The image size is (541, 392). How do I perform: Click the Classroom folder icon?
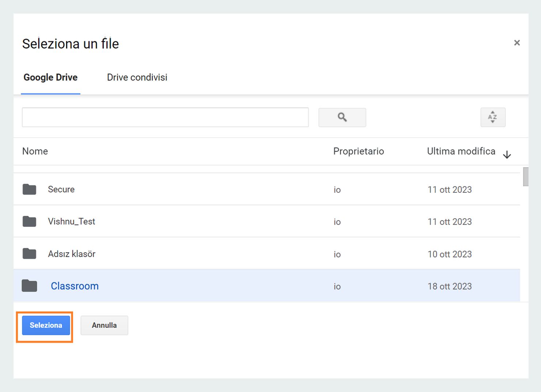click(x=29, y=286)
